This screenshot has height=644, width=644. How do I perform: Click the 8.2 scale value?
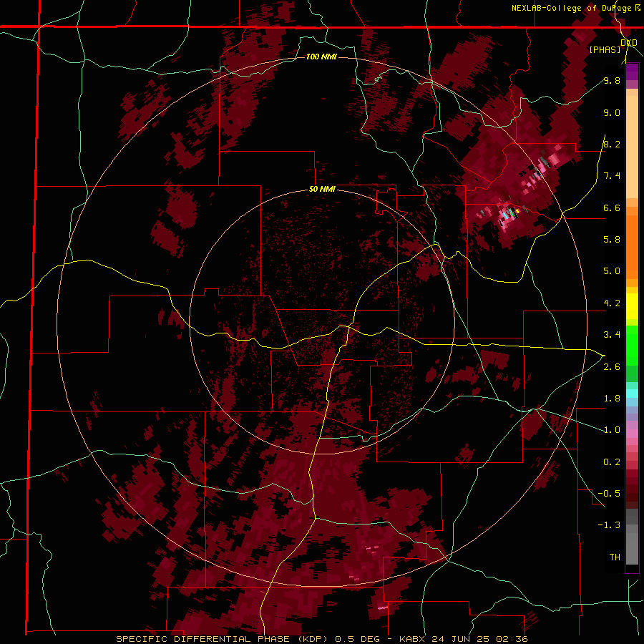pos(612,144)
